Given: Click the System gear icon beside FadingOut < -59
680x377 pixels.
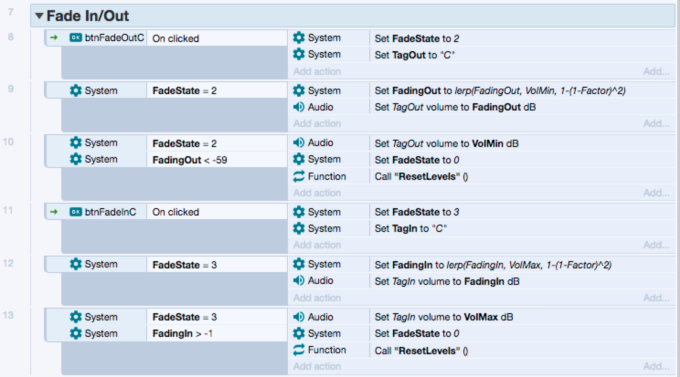Looking at the screenshot, I should [75, 159].
